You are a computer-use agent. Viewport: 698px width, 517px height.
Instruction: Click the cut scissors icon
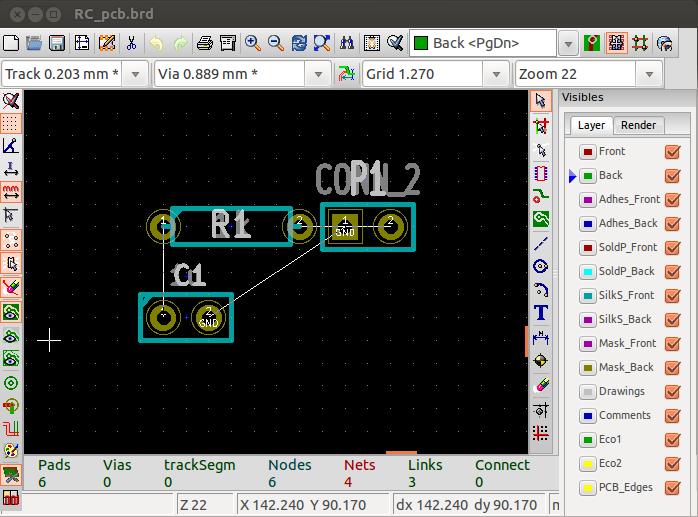131,43
